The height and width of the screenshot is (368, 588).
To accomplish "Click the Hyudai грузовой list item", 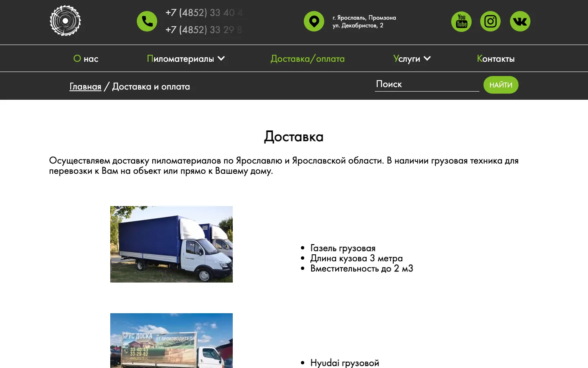I will pyautogui.click(x=345, y=363).
